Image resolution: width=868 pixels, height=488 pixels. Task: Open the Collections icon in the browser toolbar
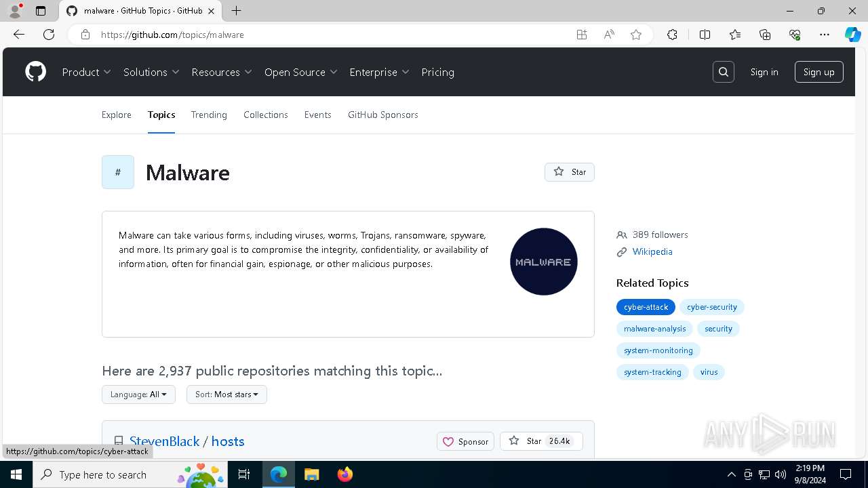(765, 35)
